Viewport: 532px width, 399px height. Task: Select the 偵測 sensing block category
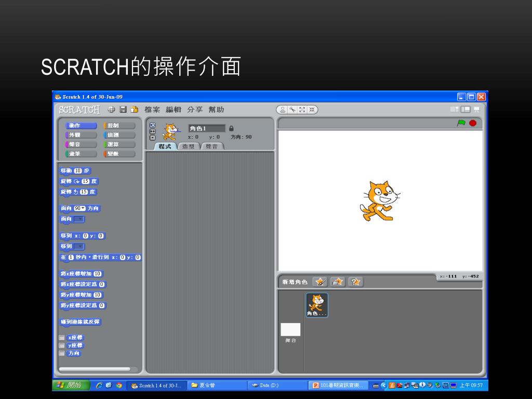(119, 135)
